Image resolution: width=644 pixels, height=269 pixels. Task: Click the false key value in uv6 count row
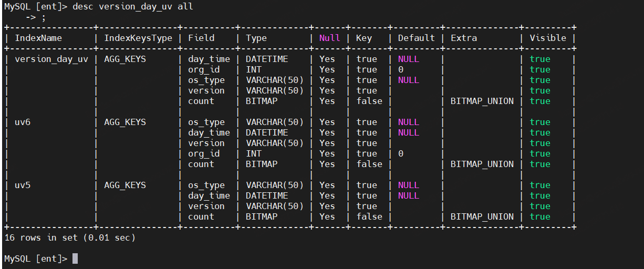pyautogui.click(x=369, y=164)
